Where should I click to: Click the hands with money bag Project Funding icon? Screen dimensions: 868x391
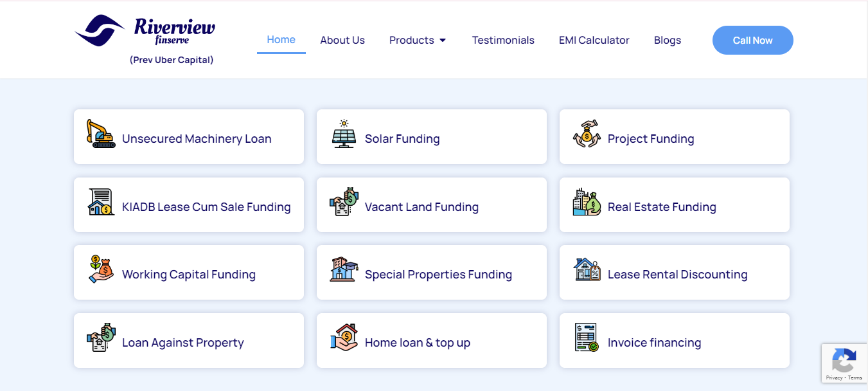pos(586,134)
